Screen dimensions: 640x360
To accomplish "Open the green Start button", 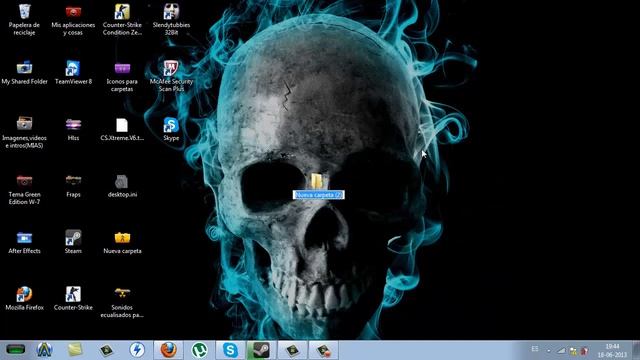I will 16,350.
